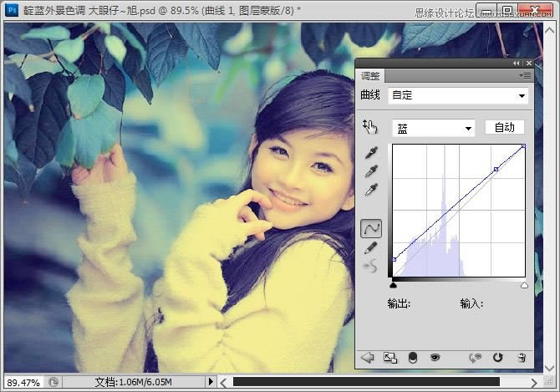Select the on-image targeted adjustment hand tool
Image resolution: width=560 pixels, height=392 pixels.
[370, 127]
